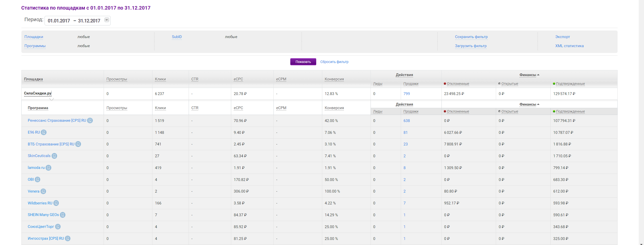Click Сохранить фильтр link
Image resolution: width=644 pixels, height=245 pixels.
[x=471, y=37]
